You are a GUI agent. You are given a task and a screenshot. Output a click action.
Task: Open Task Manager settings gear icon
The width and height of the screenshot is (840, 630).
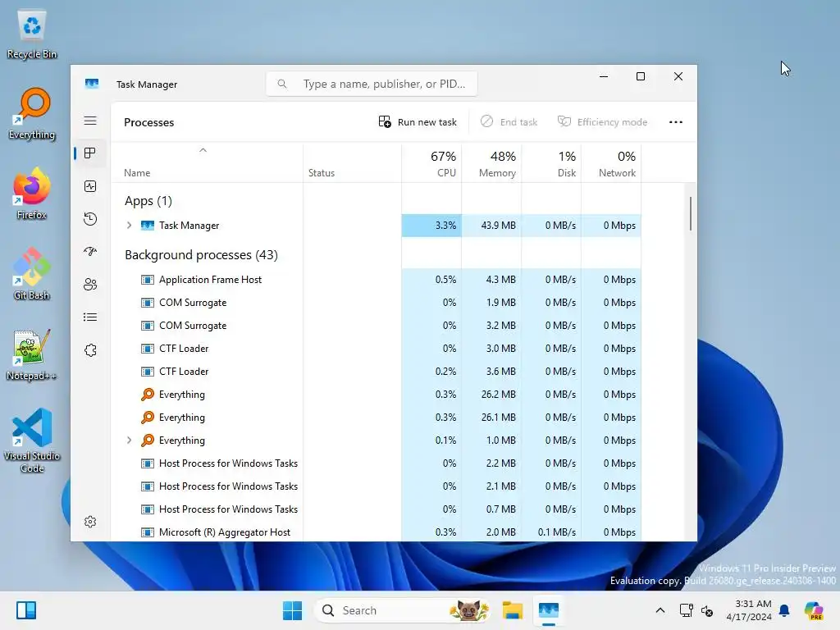(x=90, y=522)
